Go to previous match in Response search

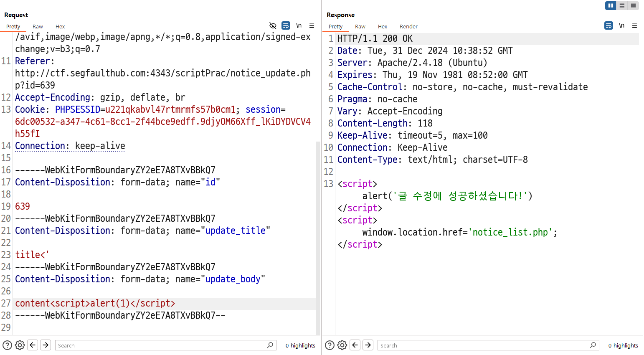pos(355,345)
